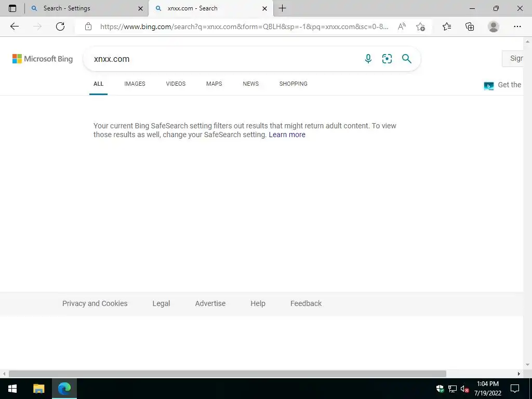Click into the Bing search box
Screen dimensions: 532x399
point(224,59)
